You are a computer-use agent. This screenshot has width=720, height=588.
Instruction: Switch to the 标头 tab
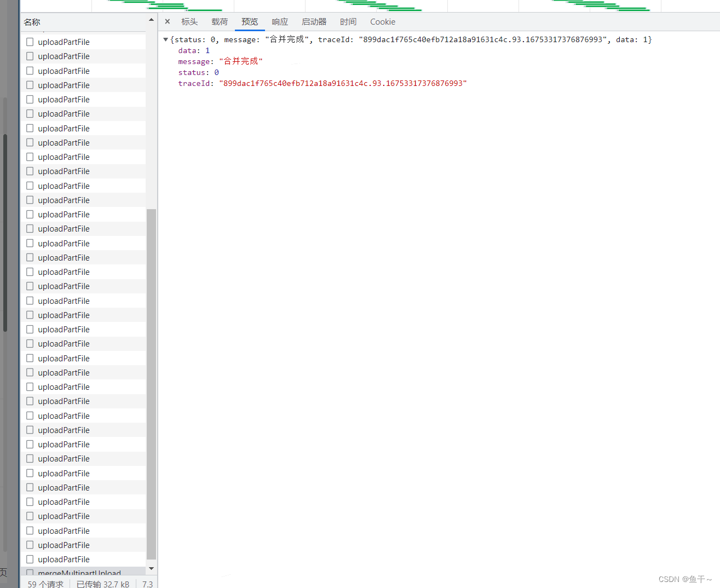tap(189, 22)
